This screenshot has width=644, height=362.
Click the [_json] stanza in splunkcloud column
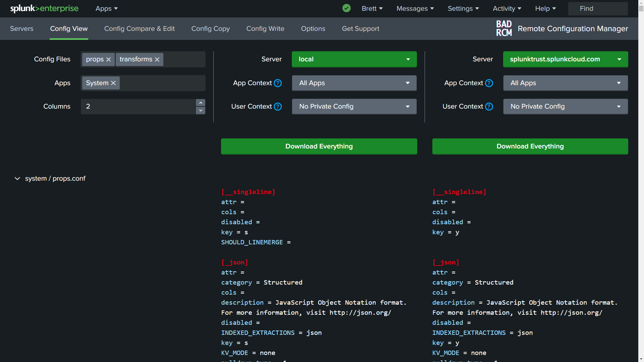coord(446,262)
